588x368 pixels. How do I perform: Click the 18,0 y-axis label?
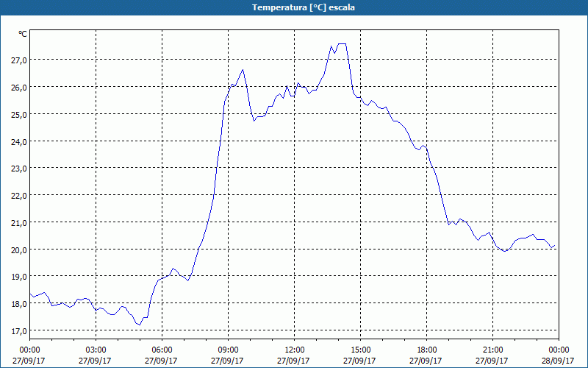click(19, 304)
